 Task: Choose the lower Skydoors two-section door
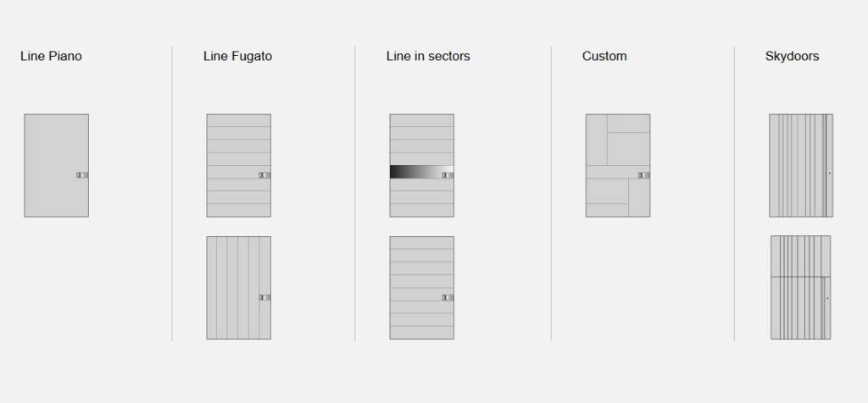800,287
